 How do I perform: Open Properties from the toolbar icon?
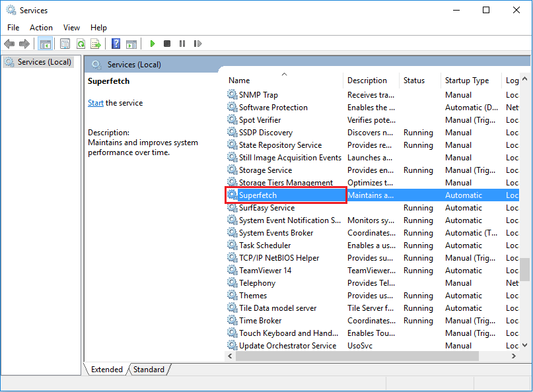(x=65, y=44)
